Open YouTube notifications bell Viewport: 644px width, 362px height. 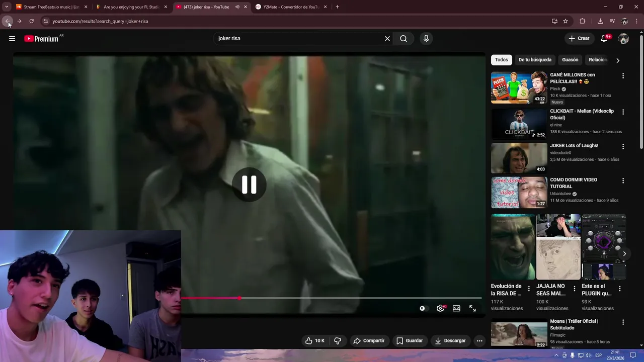coord(605,39)
